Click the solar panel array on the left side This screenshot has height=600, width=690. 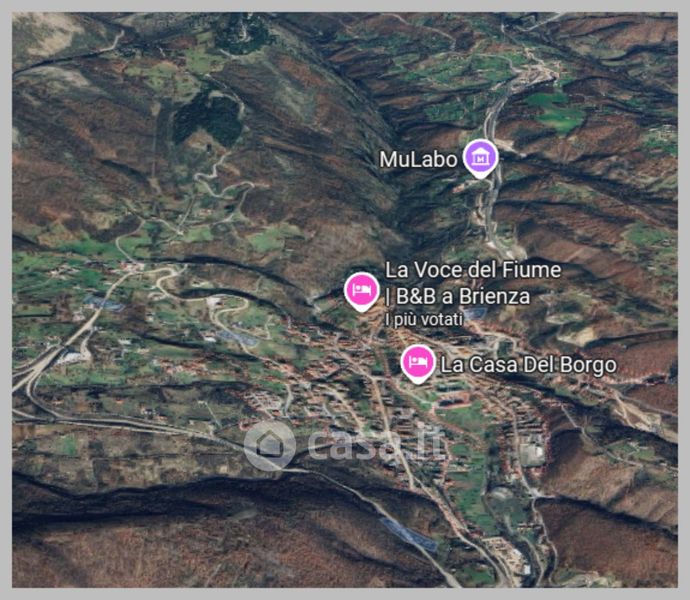coord(105,304)
